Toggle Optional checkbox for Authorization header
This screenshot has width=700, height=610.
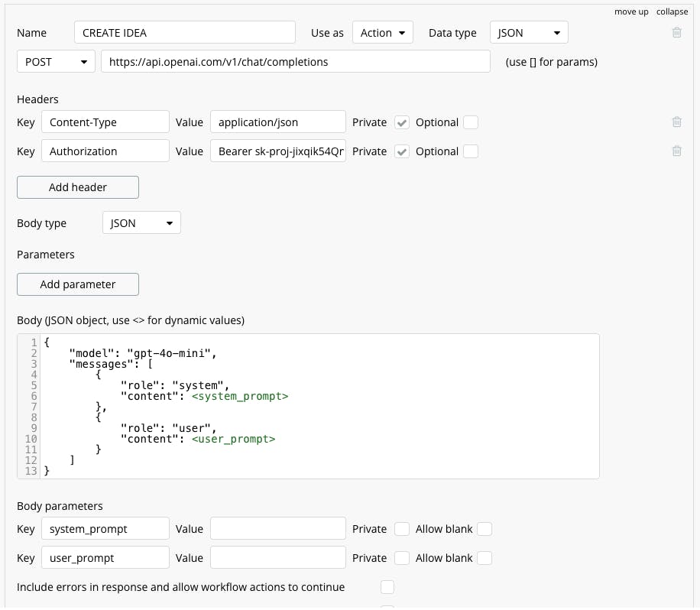(x=471, y=151)
